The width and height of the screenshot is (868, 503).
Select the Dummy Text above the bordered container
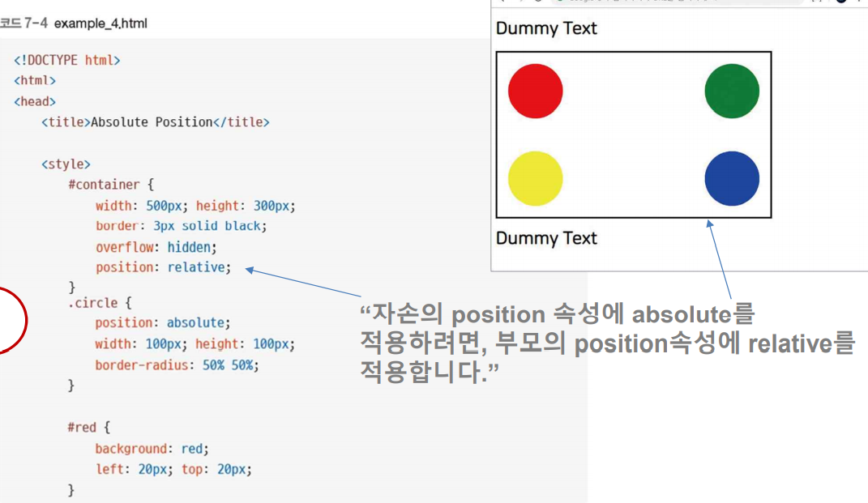(x=546, y=28)
